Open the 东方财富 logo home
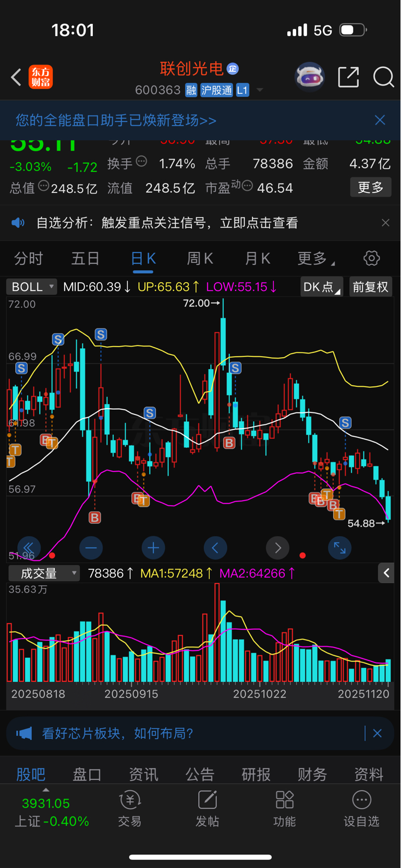Screen dimensions: 401x868 point(41,77)
